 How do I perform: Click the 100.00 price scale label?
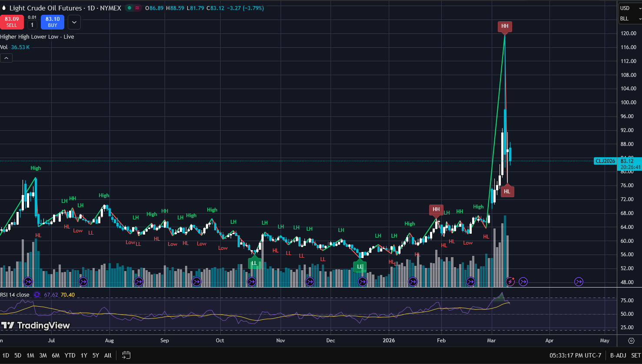coord(628,103)
